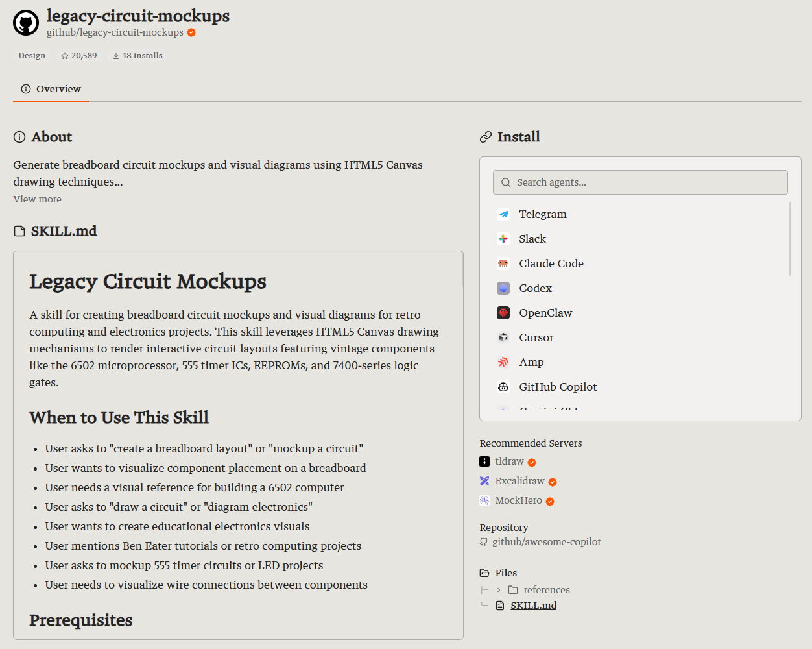This screenshot has height=649, width=812.
Task: Click the agents list scrollbar
Action: click(x=789, y=239)
